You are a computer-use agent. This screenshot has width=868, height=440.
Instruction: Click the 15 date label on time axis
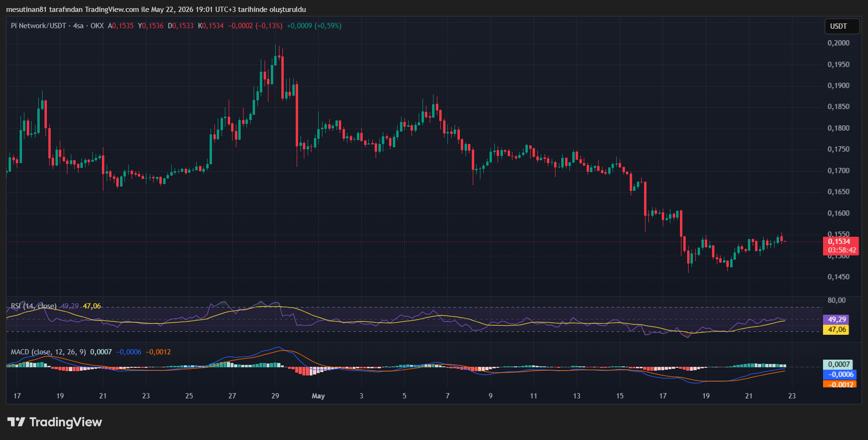coord(620,396)
